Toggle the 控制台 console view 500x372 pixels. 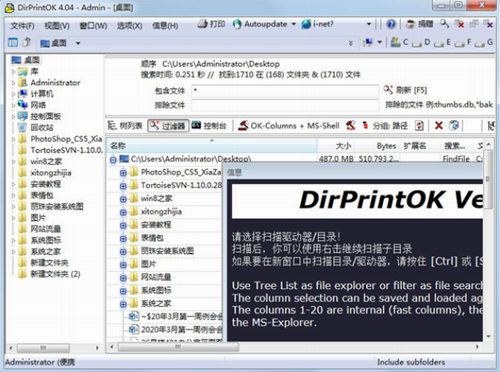click(209, 126)
